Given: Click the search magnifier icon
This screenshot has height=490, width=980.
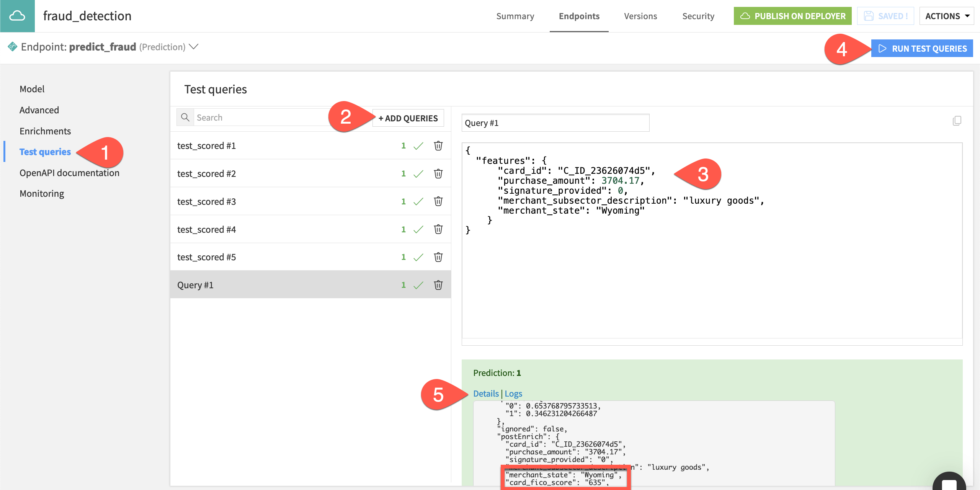Looking at the screenshot, I should pyautogui.click(x=185, y=118).
